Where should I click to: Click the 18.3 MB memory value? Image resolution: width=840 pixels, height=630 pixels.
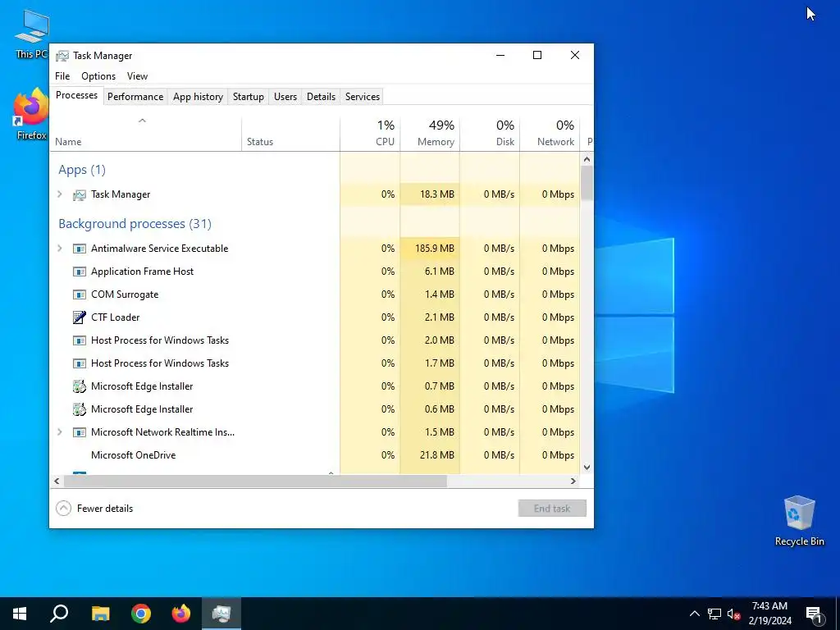(436, 194)
